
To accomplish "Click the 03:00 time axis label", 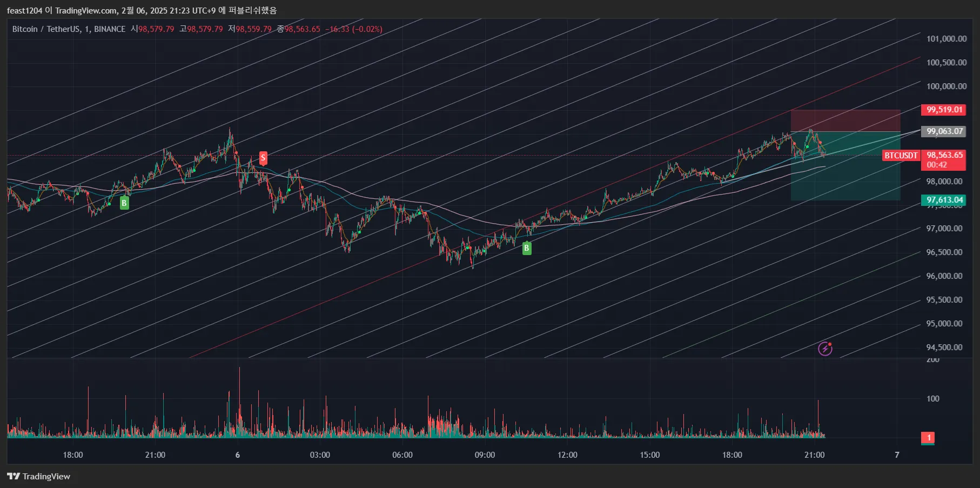I will click(x=320, y=455).
